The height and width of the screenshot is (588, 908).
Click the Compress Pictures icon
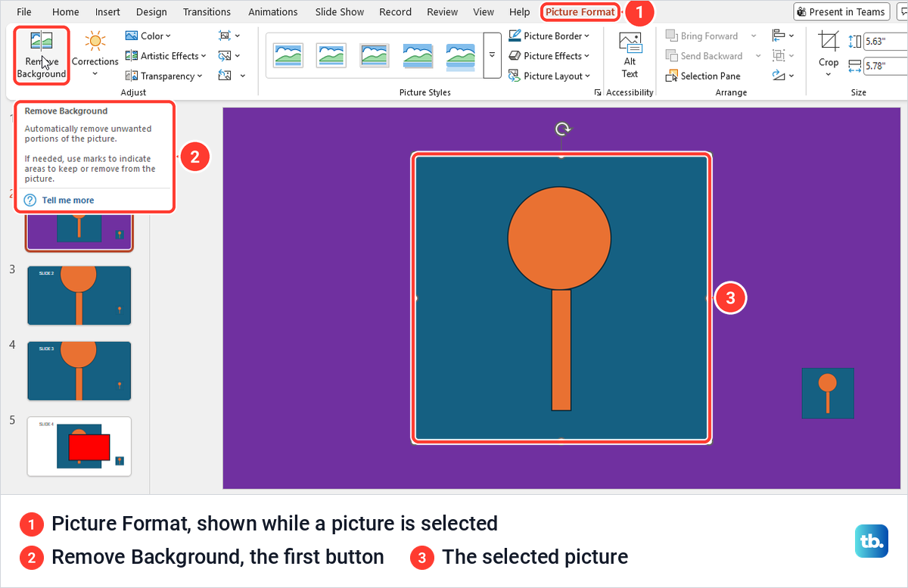pos(225,36)
